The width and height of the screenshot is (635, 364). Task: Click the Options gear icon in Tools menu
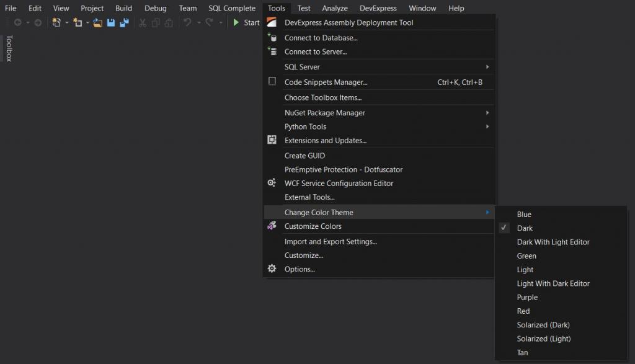point(271,269)
